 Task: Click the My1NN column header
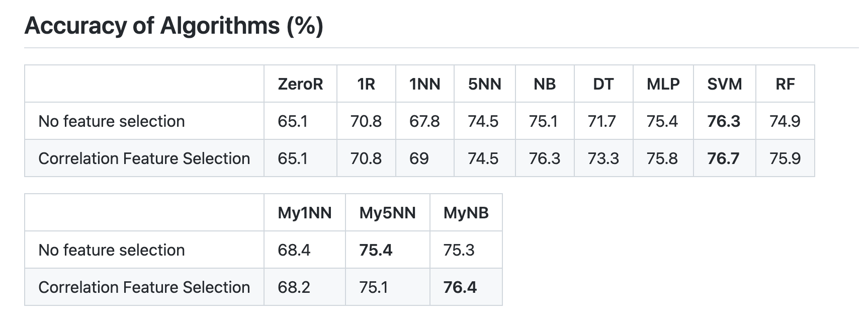click(305, 213)
